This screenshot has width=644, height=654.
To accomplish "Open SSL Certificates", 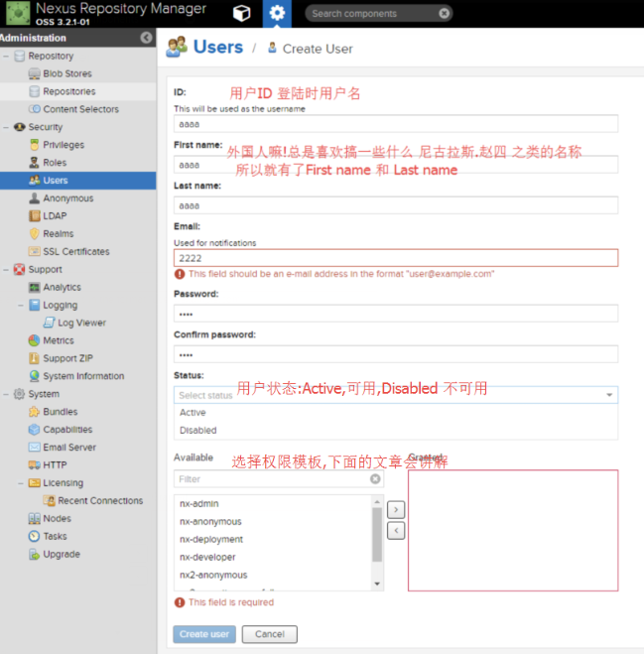I will click(76, 251).
